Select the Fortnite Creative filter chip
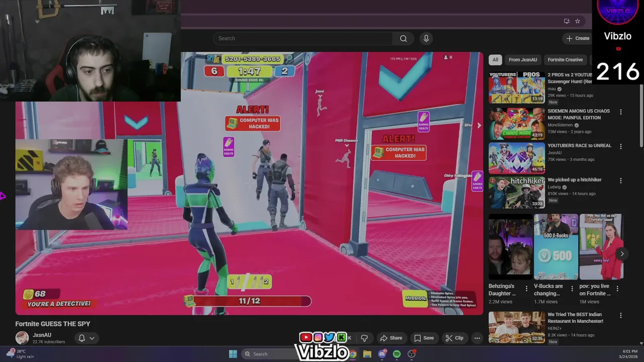The height and width of the screenshot is (362, 644). click(x=565, y=59)
